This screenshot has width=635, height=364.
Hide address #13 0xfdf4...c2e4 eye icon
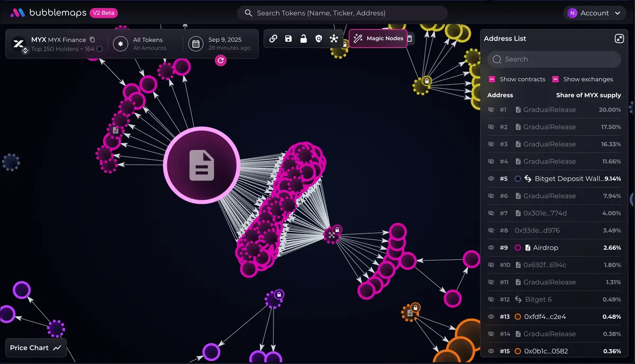pyautogui.click(x=491, y=316)
